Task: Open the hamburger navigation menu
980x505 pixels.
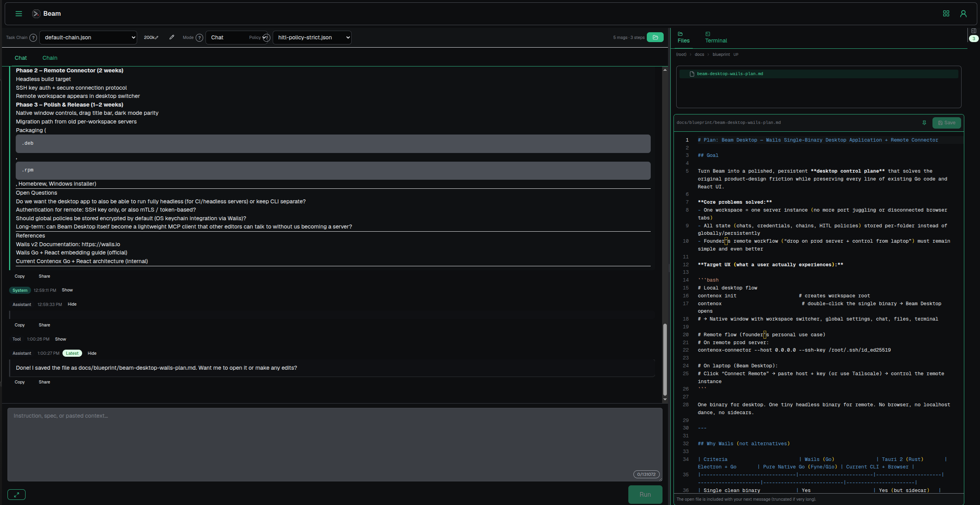Action: [x=18, y=13]
